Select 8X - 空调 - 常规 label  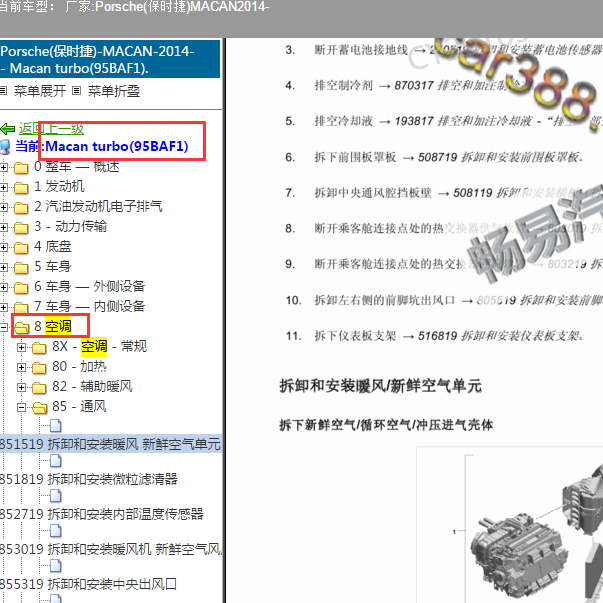(99, 346)
